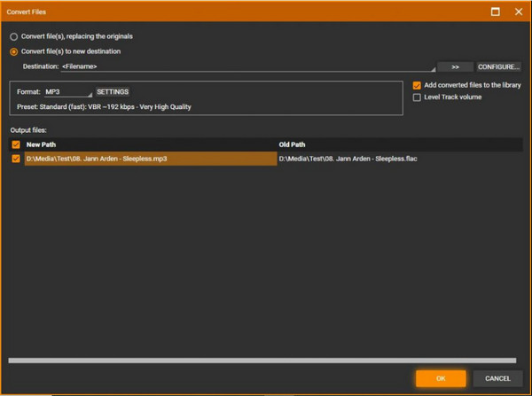Viewport: 532px width, 396px height.
Task: Choose 'Convert file(s) to new destination' radio
Action: point(13,50)
